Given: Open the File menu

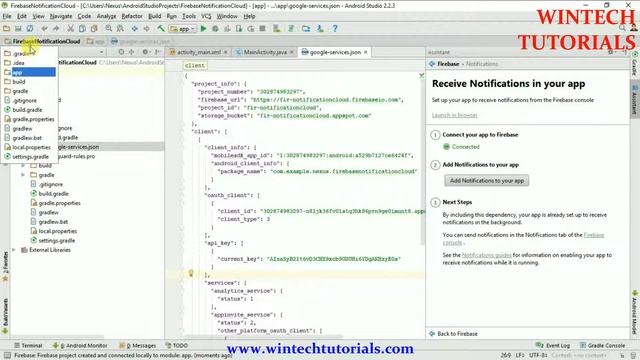Looking at the screenshot, I should click(x=7, y=16).
